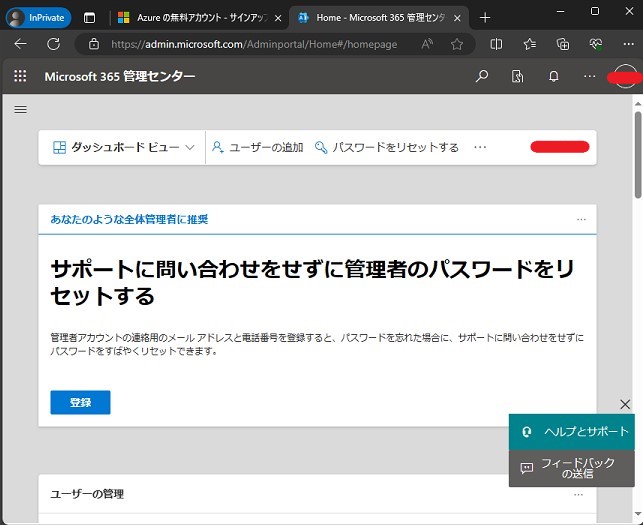Click the vertical page scrollbar thumb

[638, 155]
